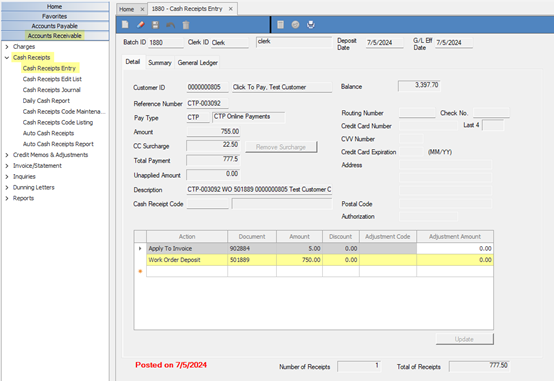Open the Detail tab

pos(133,62)
